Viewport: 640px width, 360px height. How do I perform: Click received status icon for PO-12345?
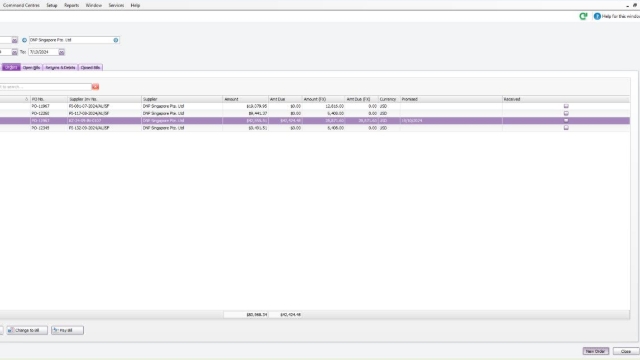[x=566, y=128]
